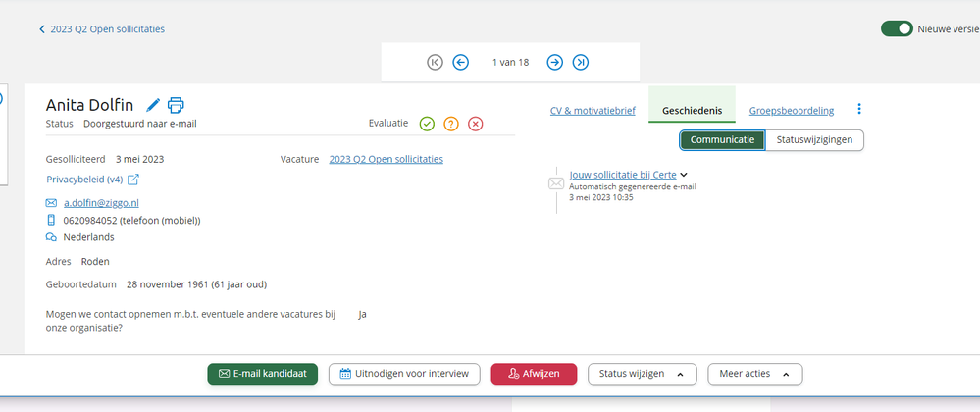Mark evaluation as negative red cross

[x=476, y=124]
